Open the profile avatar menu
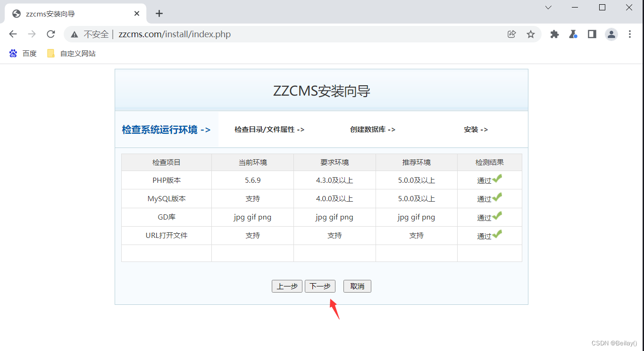 point(611,34)
